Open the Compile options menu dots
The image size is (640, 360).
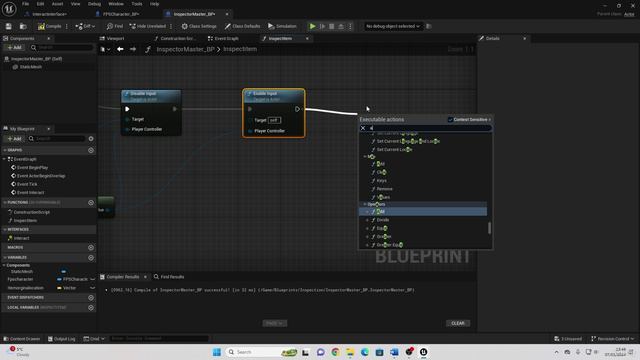tap(67, 26)
